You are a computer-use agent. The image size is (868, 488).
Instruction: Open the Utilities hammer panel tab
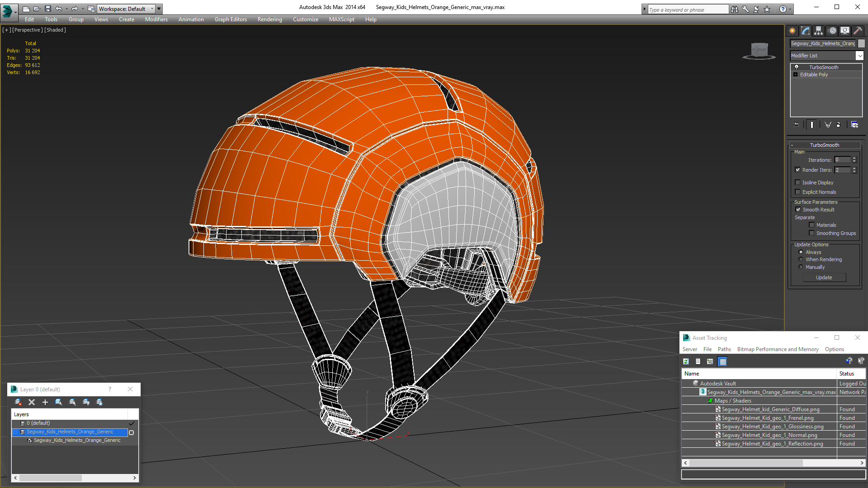(x=858, y=31)
